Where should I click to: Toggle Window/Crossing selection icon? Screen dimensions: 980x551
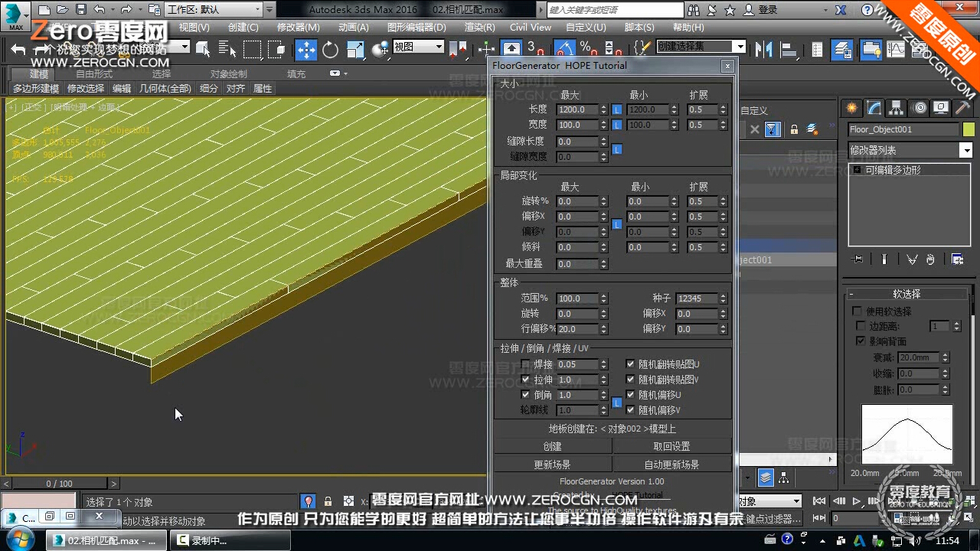[276, 49]
